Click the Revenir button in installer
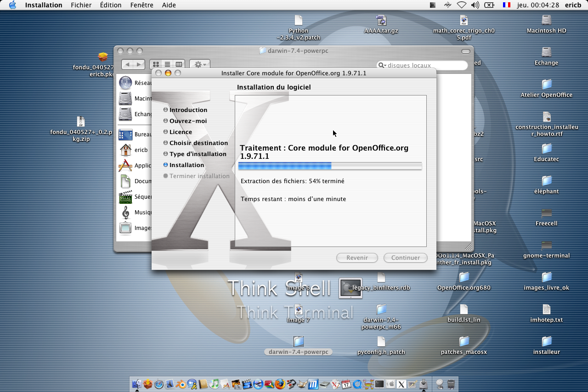Viewport: 588px width, 392px height. coord(357,258)
